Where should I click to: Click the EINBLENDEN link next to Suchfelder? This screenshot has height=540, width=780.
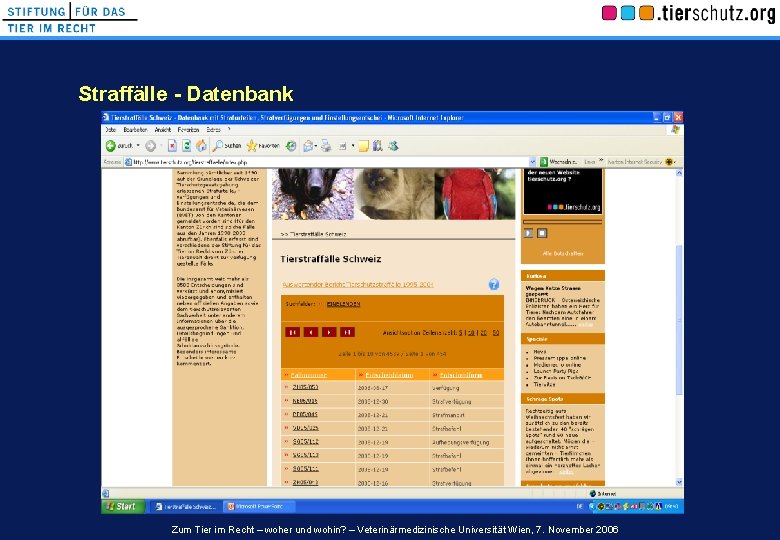343,304
